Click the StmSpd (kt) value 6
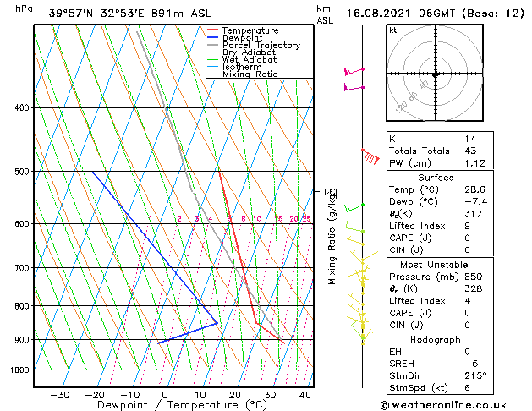 pyautogui.click(x=467, y=388)
